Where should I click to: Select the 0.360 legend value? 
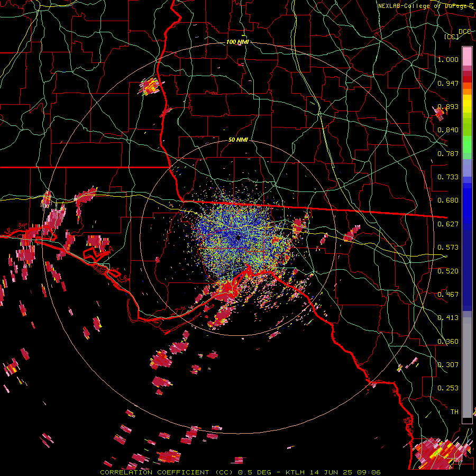(x=448, y=342)
